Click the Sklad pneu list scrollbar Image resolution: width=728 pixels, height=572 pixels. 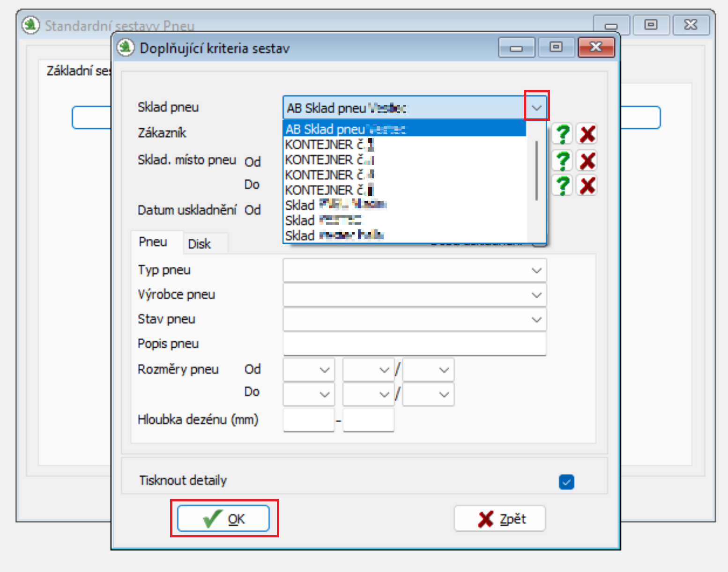coord(536,171)
